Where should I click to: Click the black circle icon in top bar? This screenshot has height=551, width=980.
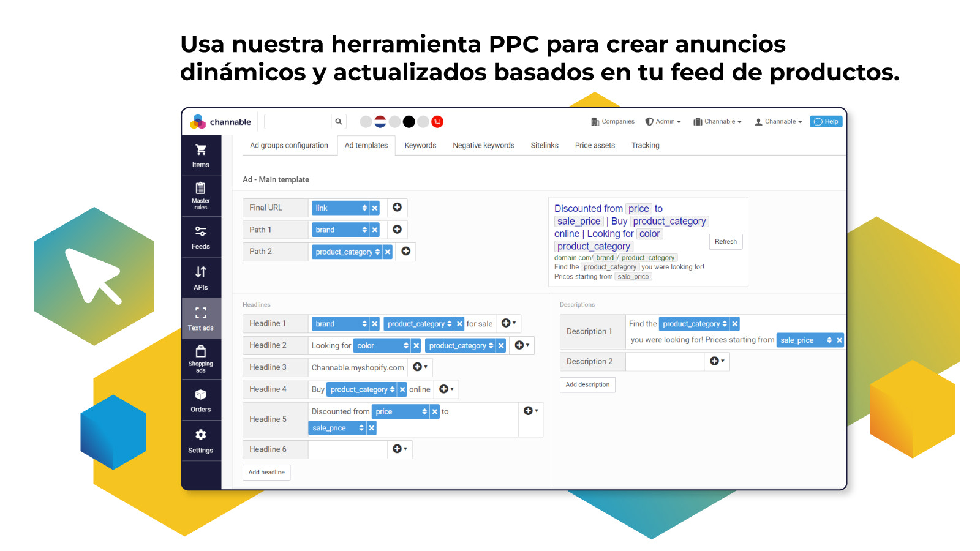point(409,122)
